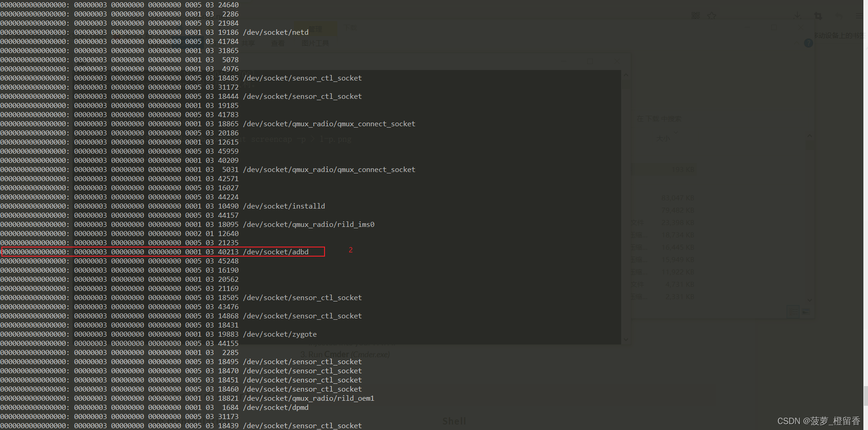Click the /dev/socket/installd line
The height and width of the screenshot is (430, 868).
pos(163,206)
